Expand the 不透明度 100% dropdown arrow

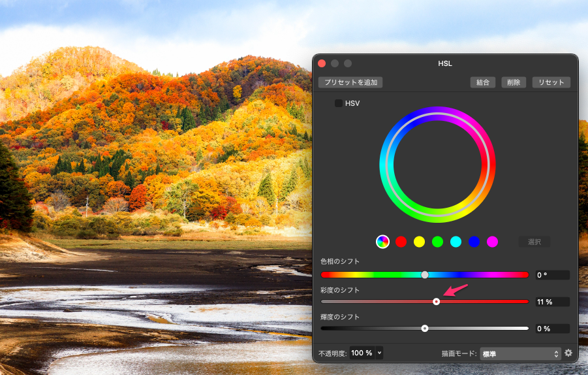(379, 353)
